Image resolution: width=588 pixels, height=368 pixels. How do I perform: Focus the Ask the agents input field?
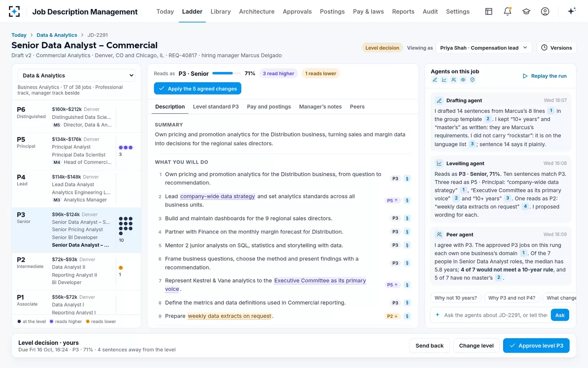496,315
